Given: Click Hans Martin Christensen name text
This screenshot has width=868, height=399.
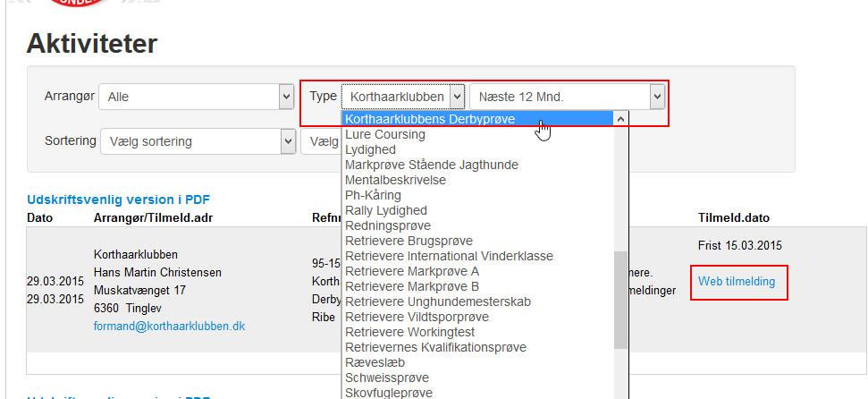Looking at the screenshot, I should click(157, 273).
